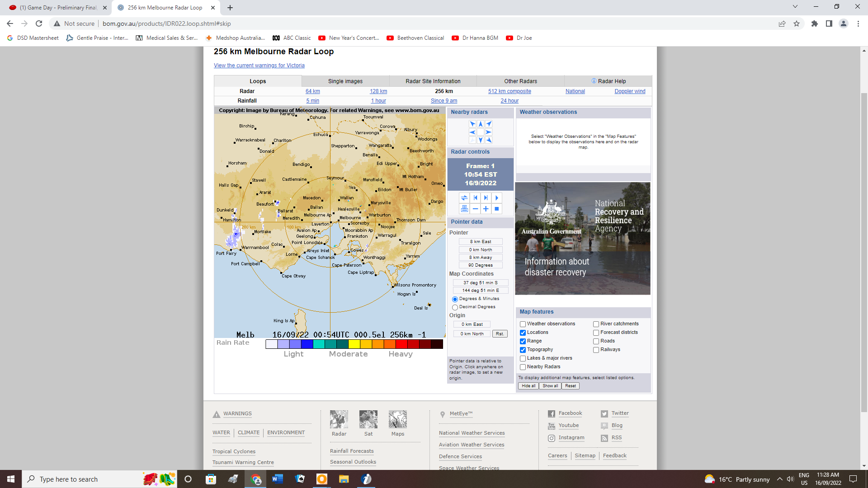Select the east nearby radar arrow
The image size is (868, 488).
(489, 132)
